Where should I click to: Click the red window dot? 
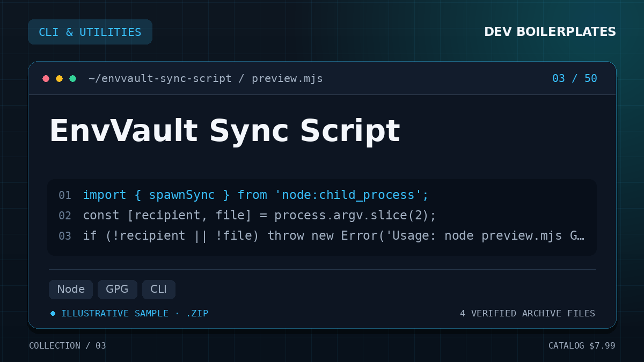(46, 79)
